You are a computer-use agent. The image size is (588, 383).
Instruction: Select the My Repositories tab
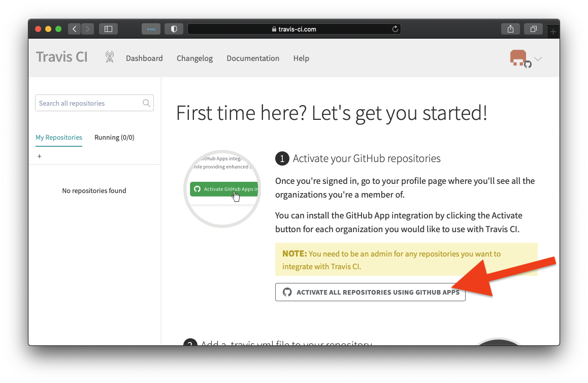(x=58, y=137)
